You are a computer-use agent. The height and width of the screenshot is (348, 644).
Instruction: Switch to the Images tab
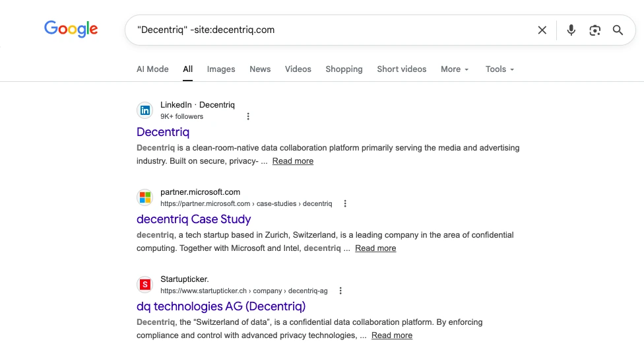[221, 69]
